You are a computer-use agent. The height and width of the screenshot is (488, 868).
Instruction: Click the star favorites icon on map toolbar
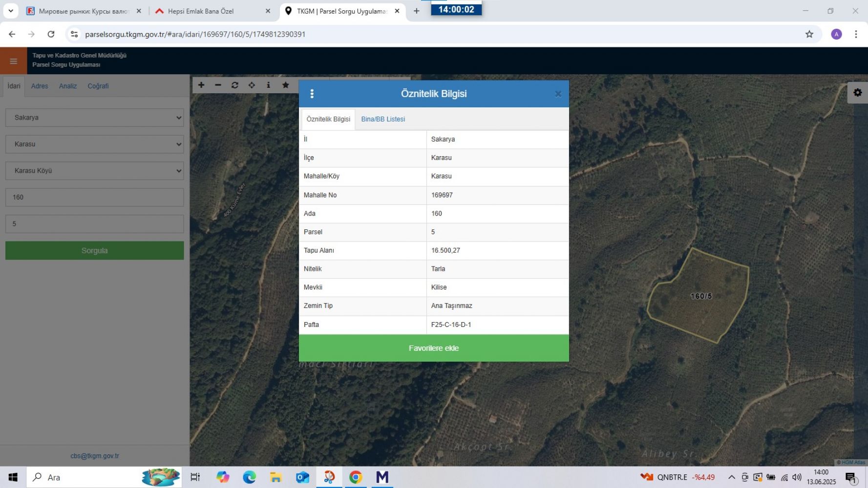click(286, 85)
